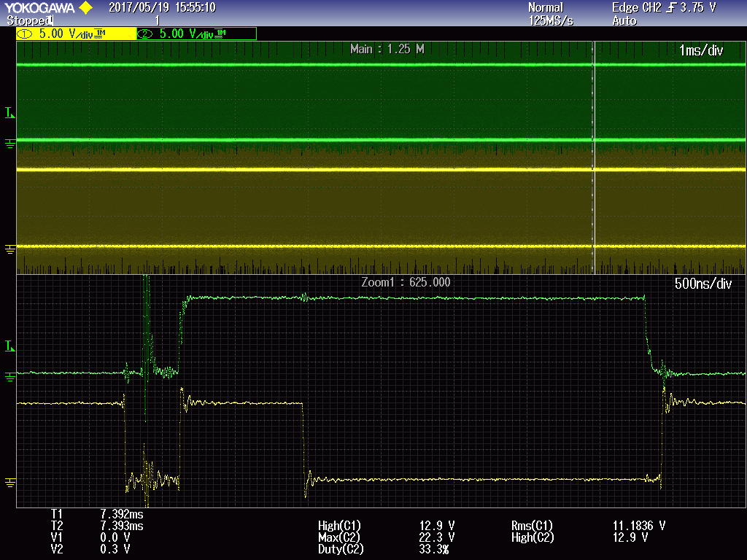Click the 'Max(C2)' measurement label

click(x=339, y=537)
